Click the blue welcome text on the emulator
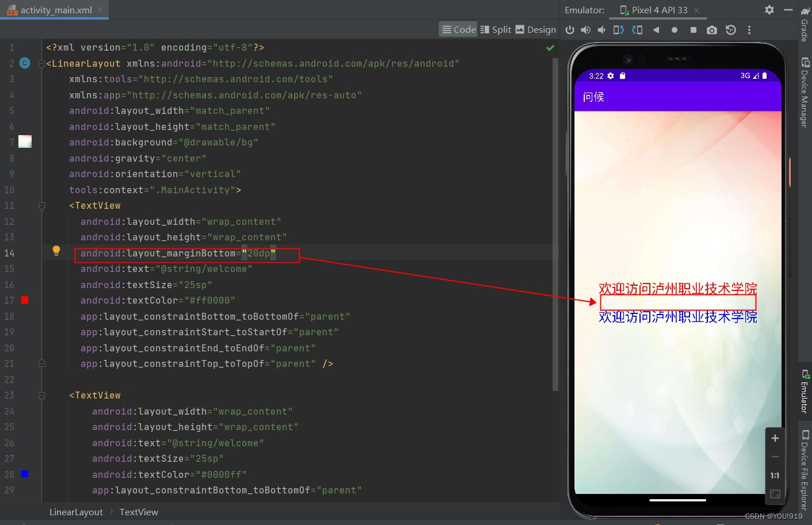This screenshot has width=812, height=525. (x=677, y=316)
